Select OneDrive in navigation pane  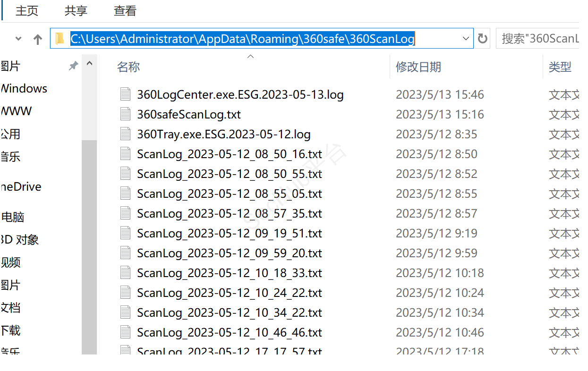tap(21, 187)
